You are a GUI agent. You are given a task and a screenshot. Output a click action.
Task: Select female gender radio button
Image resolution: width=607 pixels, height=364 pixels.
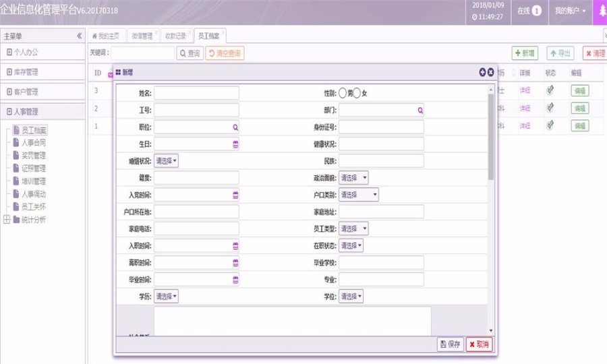click(x=357, y=93)
